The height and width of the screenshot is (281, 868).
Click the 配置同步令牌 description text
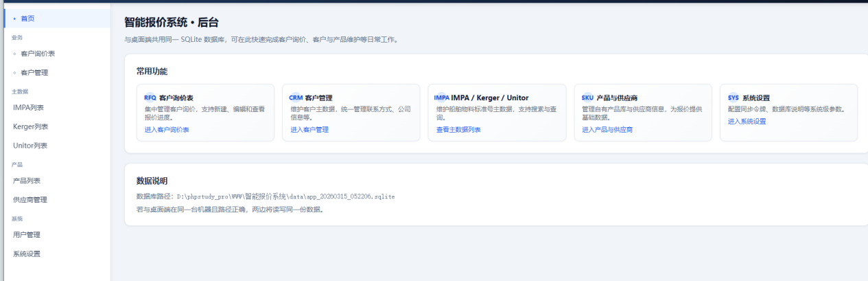(x=786, y=109)
